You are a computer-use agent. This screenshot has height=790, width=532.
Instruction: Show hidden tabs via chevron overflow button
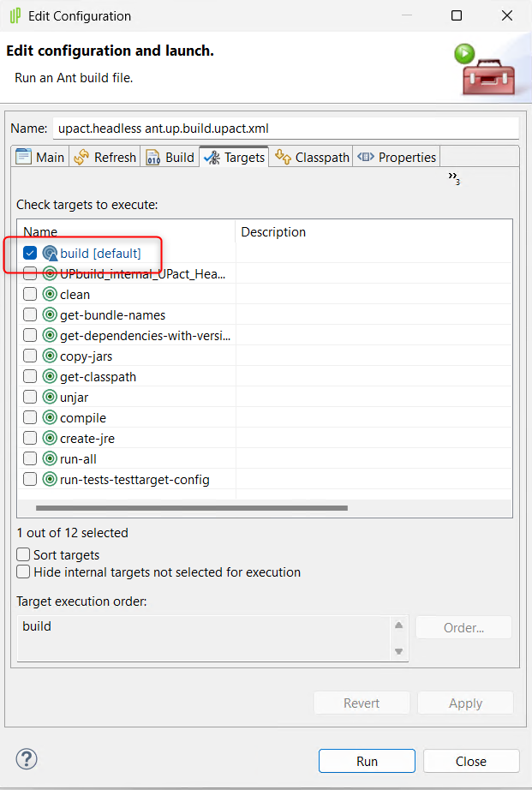click(x=453, y=178)
